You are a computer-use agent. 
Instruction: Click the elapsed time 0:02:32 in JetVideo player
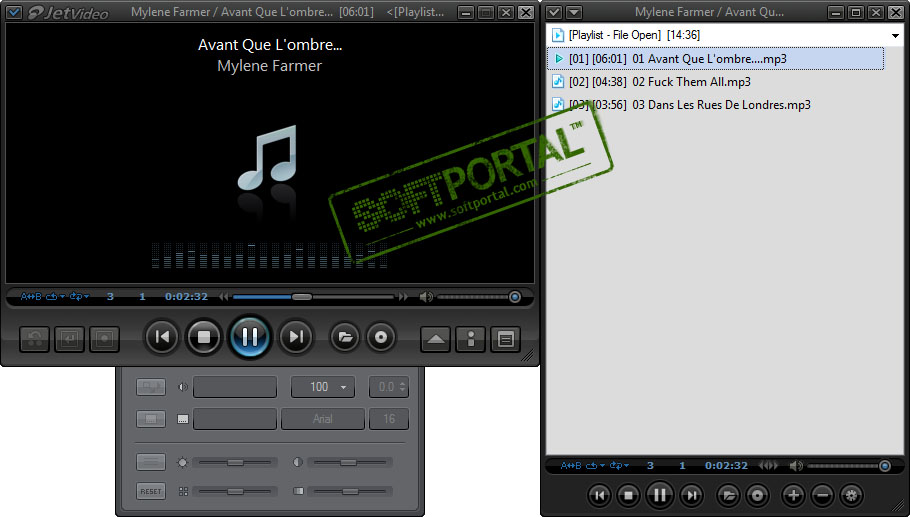click(x=186, y=297)
